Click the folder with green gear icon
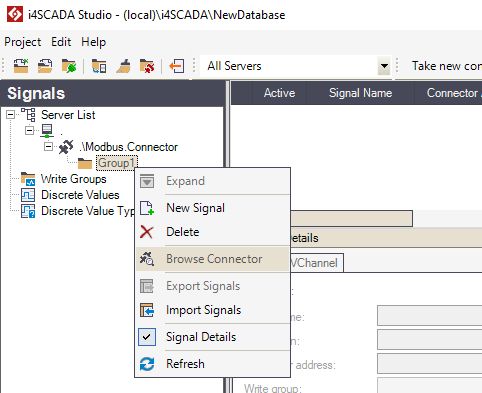 [x=69, y=66]
